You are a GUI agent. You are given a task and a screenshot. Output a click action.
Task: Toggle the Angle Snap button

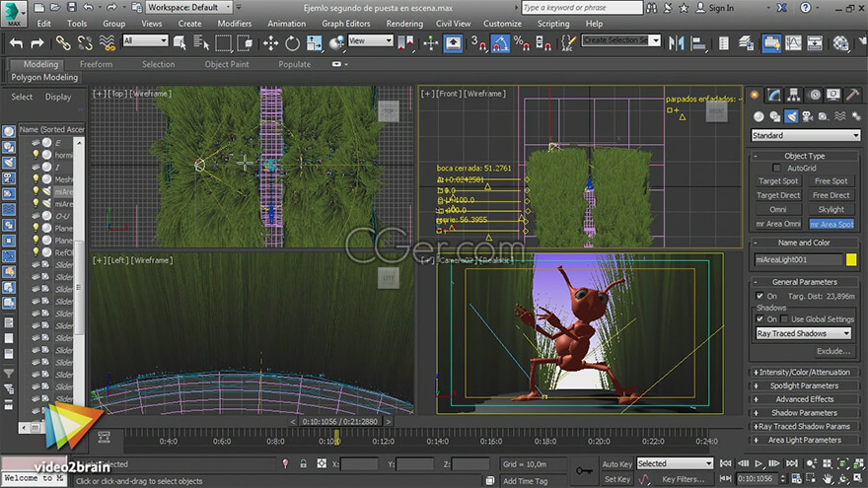500,42
